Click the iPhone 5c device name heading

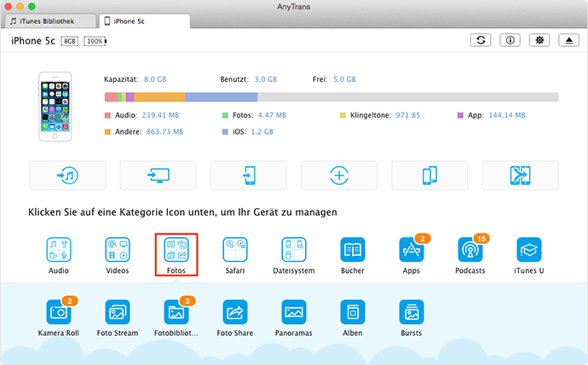coord(33,41)
